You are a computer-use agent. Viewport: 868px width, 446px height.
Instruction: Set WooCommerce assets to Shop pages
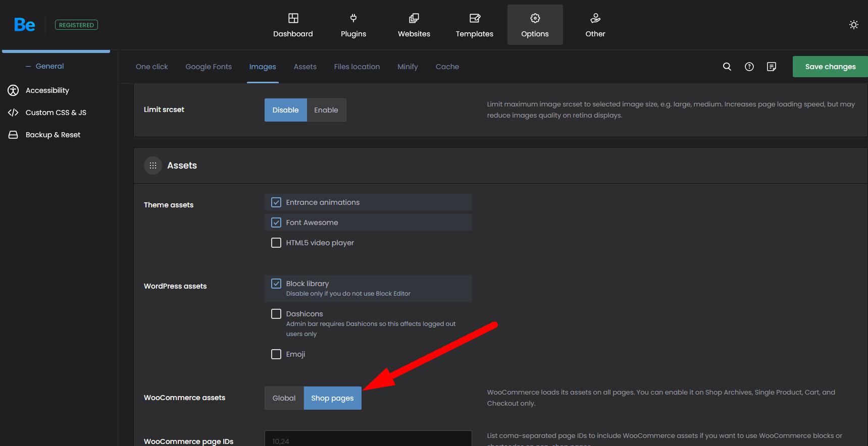click(332, 398)
